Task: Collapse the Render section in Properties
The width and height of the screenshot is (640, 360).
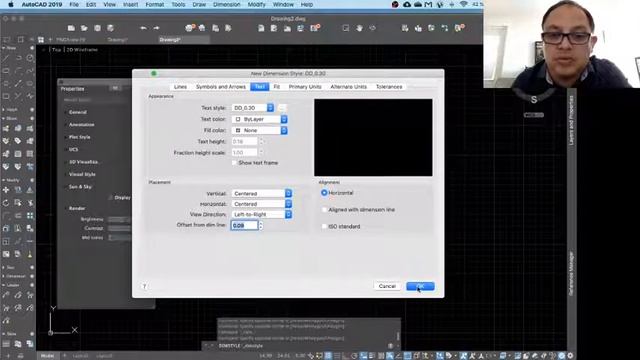Action: pos(76,208)
